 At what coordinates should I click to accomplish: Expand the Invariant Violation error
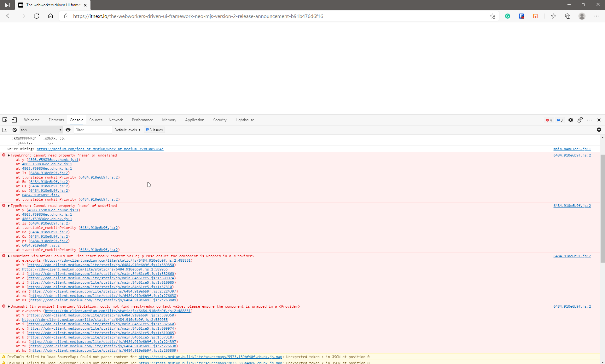click(x=9, y=256)
